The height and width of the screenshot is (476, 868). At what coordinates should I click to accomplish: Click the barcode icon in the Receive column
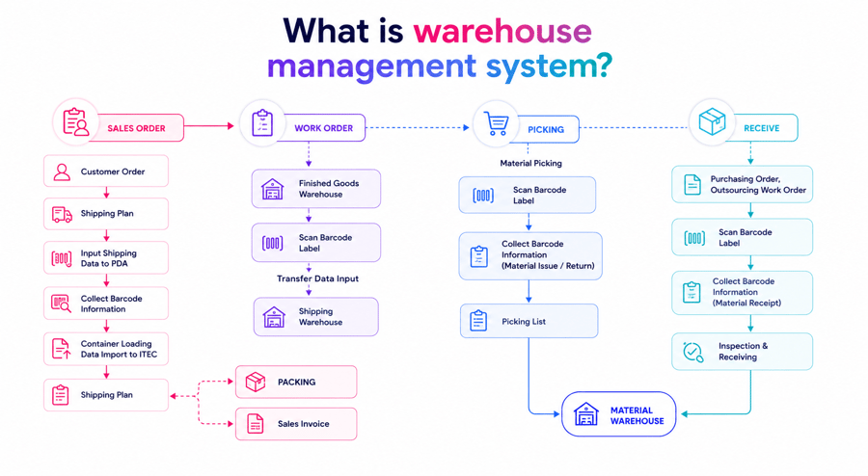pyautogui.click(x=694, y=238)
